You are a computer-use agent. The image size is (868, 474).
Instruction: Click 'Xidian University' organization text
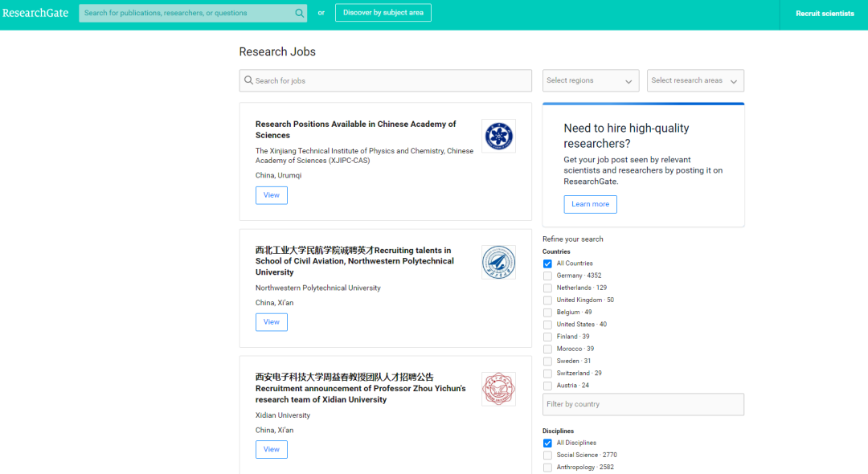[x=283, y=415]
